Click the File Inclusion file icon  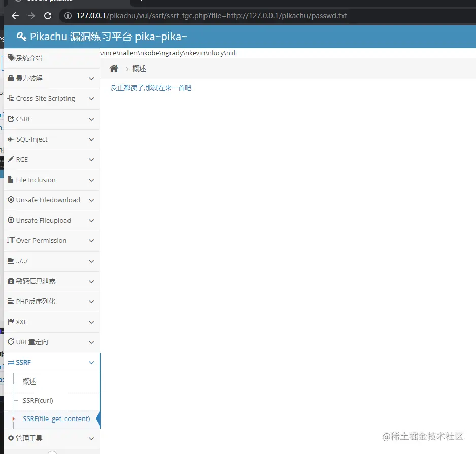pos(11,180)
